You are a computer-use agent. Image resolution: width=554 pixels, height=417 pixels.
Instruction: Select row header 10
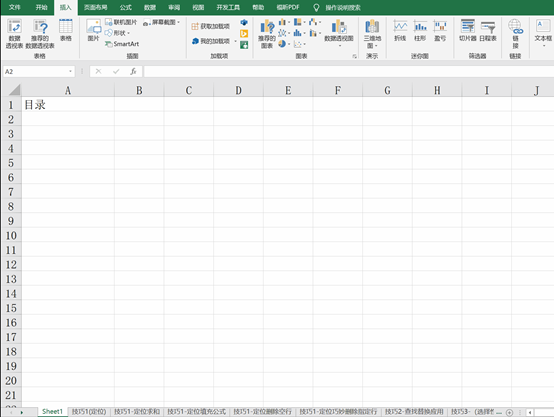[11, 235]
